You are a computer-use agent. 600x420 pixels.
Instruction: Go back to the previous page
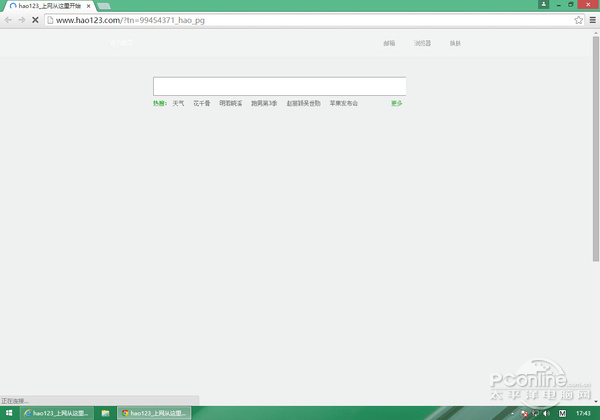tap(8, 20)
